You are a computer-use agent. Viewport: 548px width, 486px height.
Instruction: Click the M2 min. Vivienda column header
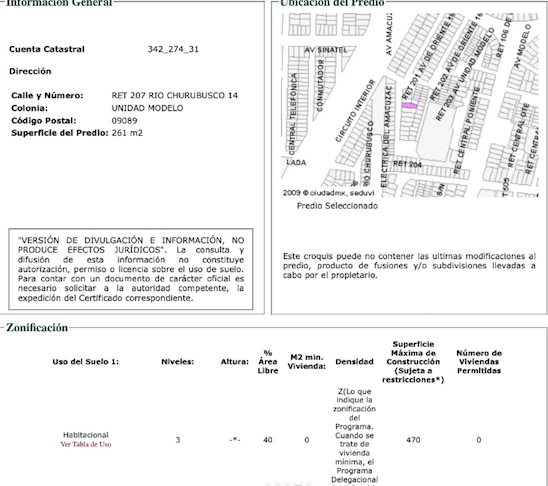(x=307, y=362)
